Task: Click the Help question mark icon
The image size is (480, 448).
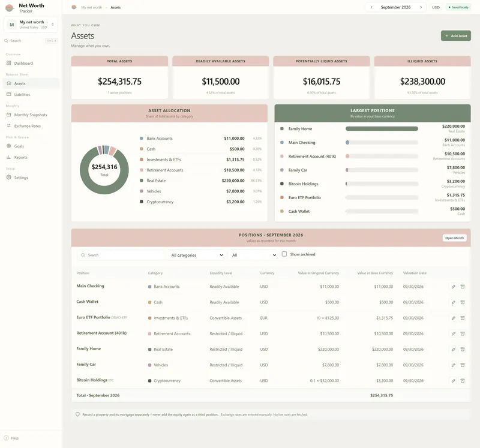Action: pos(6,438)
